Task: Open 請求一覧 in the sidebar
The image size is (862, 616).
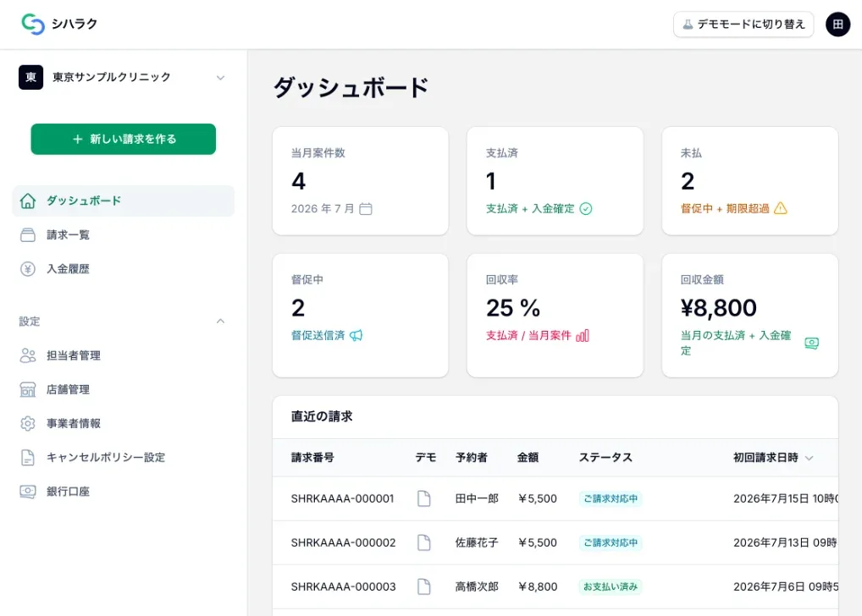Action: click(x=123, y=234)
